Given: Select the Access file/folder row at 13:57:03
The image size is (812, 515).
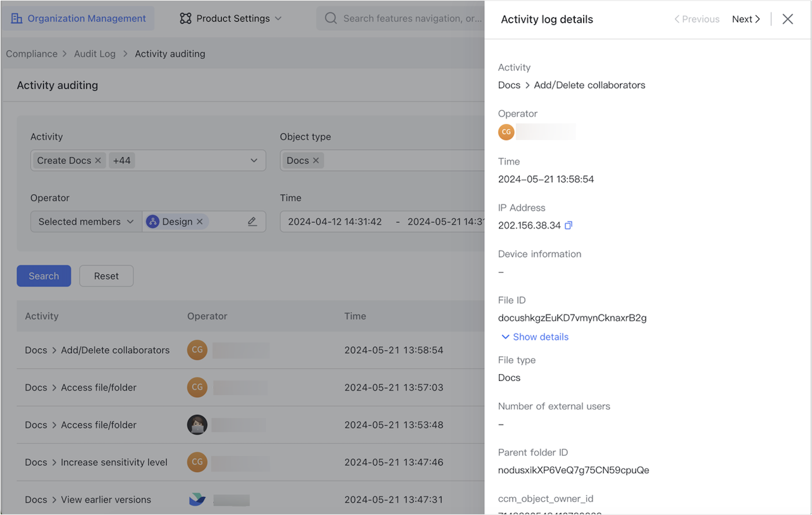Looking at the screenshot, I should click(x=251, y=387).
